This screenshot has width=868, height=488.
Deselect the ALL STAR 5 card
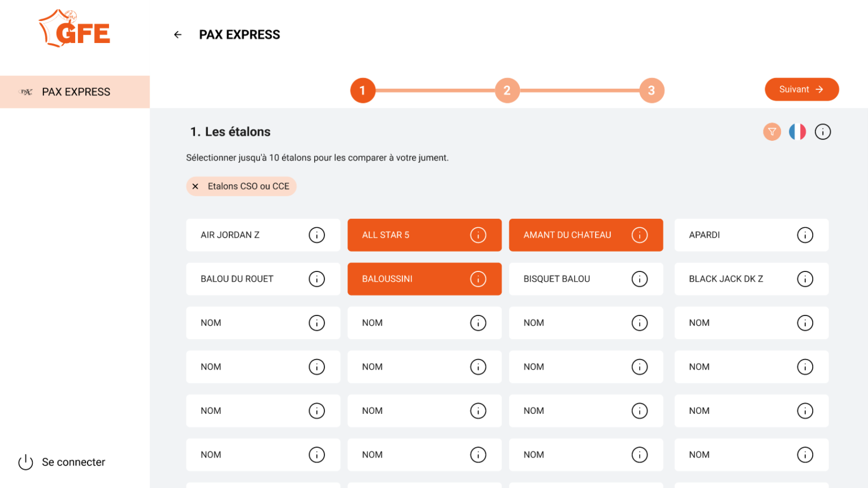(x=407, y=235)
